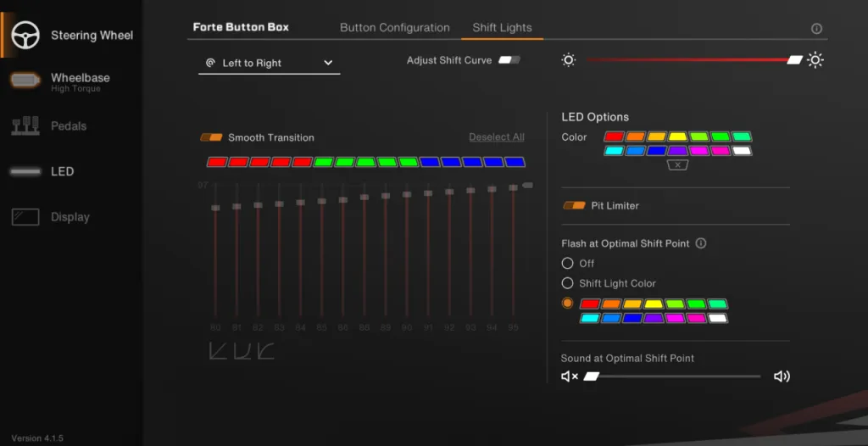Select the custom flash color radio button

(x=567, y=303)
